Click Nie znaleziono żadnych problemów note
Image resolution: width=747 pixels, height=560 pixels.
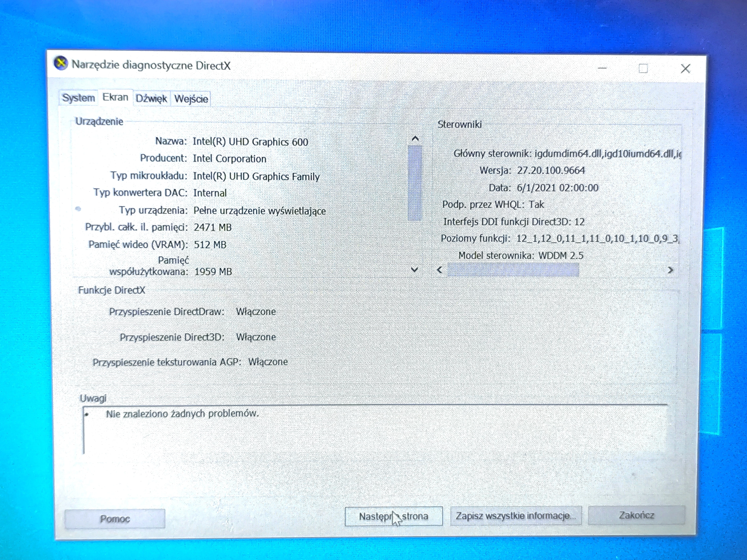[182, 413]
